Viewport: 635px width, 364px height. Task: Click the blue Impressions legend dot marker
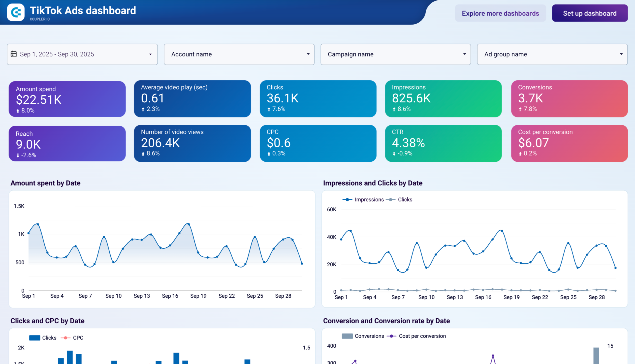point(348,200)
